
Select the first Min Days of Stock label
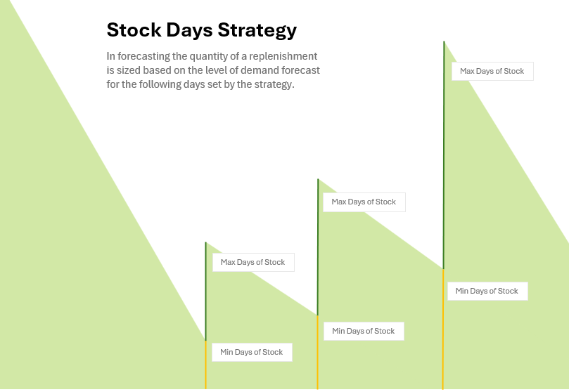(x=252, y=352)
